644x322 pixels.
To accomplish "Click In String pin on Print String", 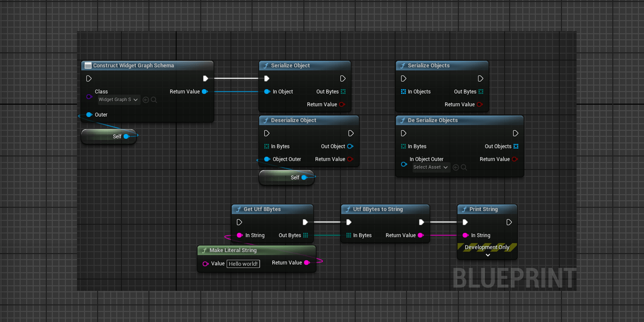I will [465, 235].
